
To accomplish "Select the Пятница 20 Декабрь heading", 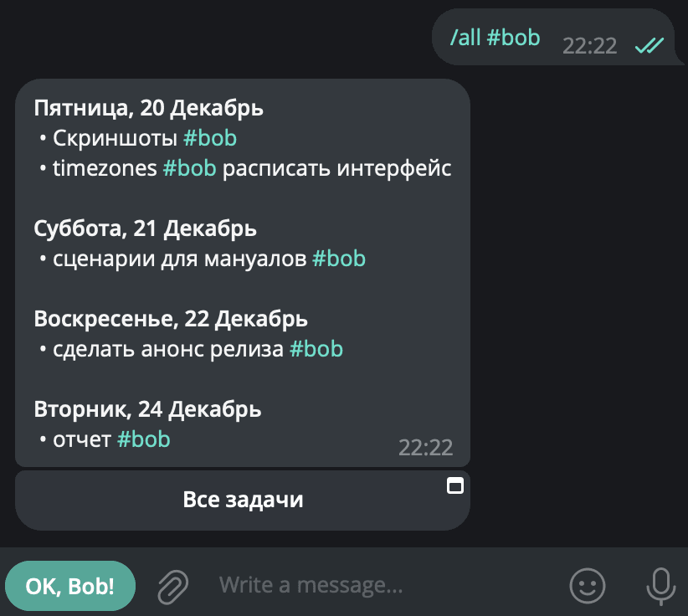I will (x=147, y=108).
